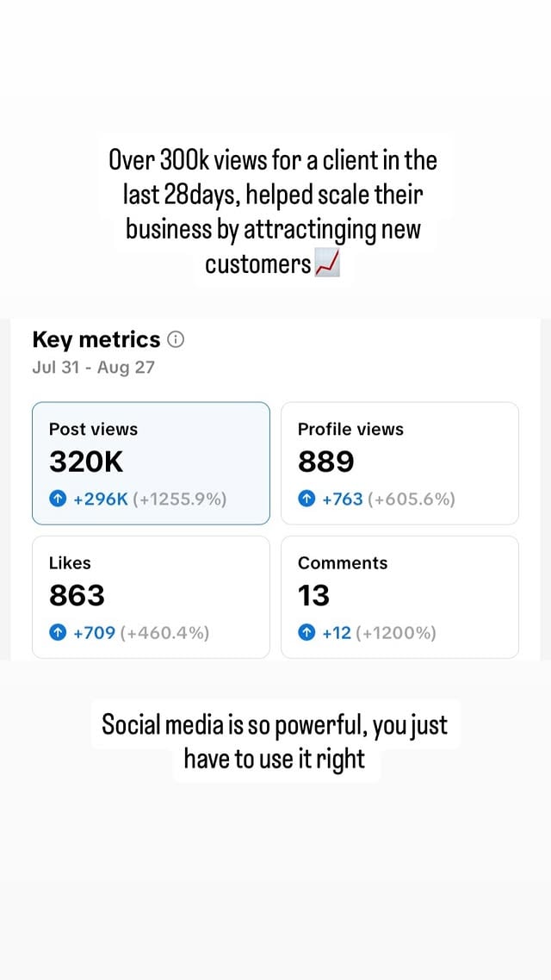Click the up-arrow icon in Comments card
The image size is (551, 980).
pyautogui.click(x=306, y=634)
